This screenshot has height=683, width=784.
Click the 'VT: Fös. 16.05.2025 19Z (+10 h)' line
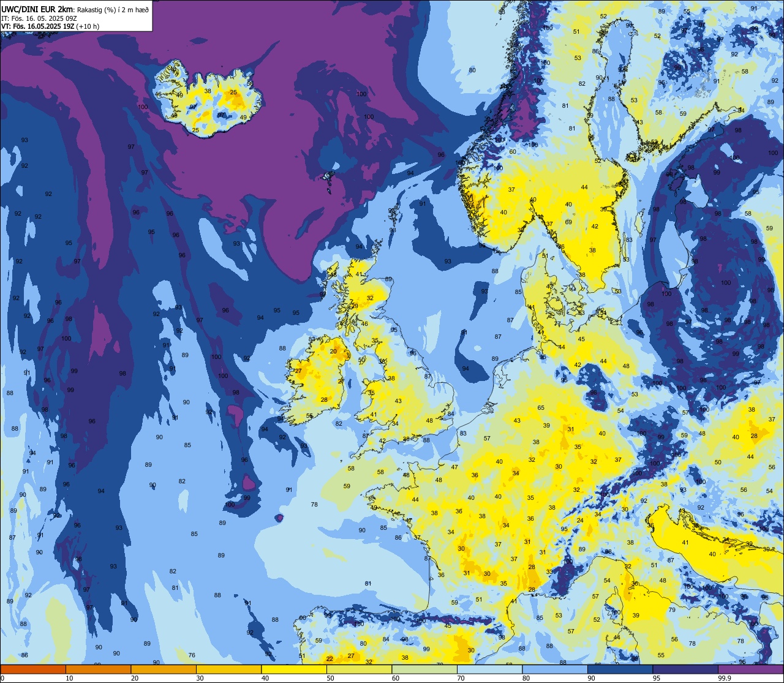pos(50,26)
